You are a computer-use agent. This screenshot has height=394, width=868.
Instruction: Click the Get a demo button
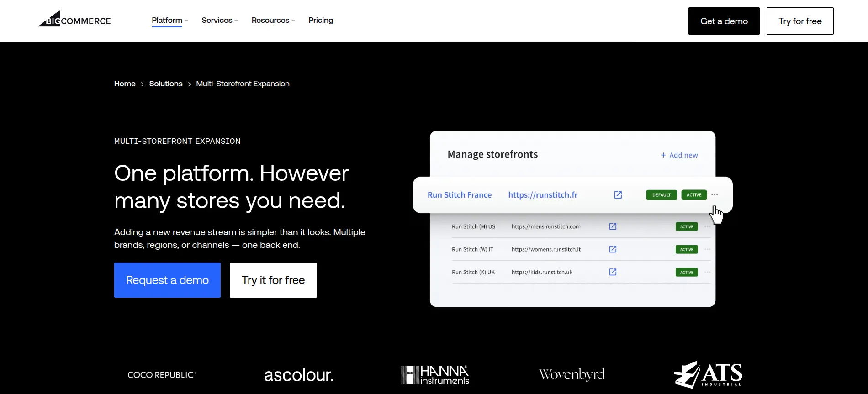(x=724, y=21)
